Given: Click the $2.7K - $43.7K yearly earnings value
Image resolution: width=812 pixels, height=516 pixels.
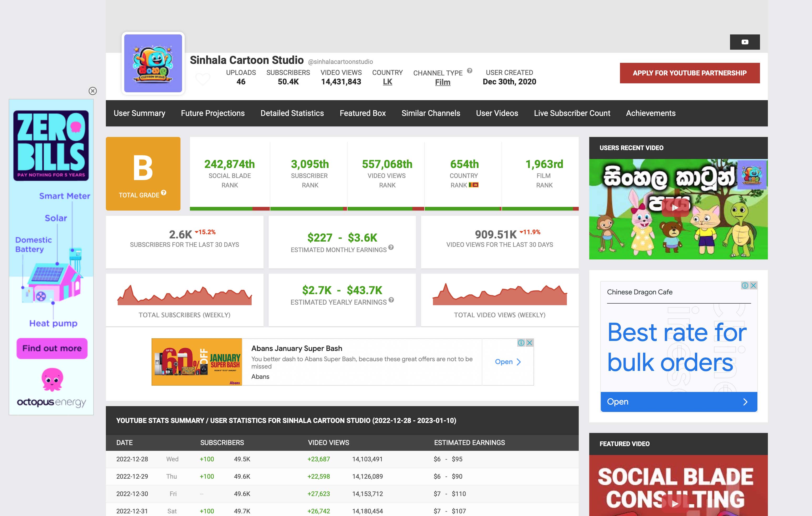Looking at the screenshot, I should pos(342,290).
